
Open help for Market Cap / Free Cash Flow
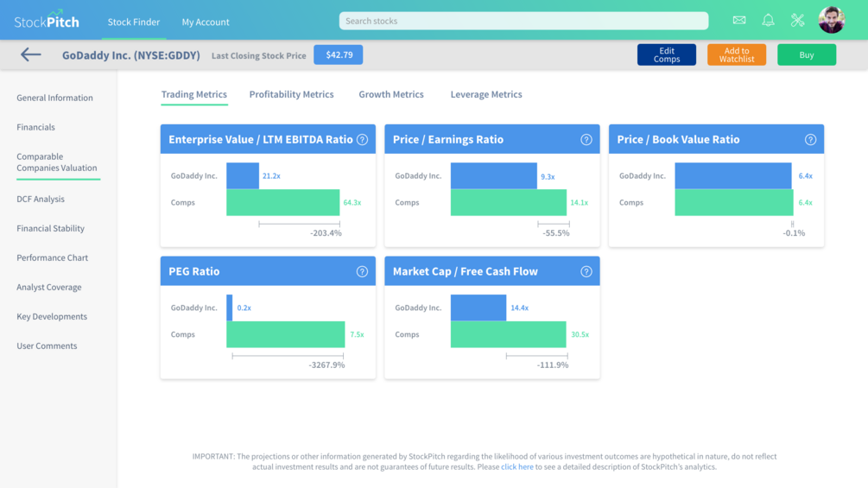(x=586, y=272)
